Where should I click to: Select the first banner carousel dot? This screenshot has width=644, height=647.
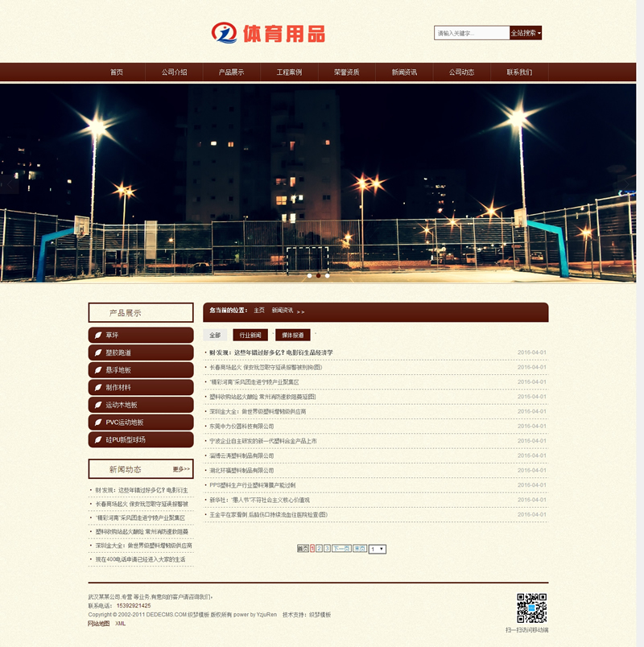(x=309, y=275)
